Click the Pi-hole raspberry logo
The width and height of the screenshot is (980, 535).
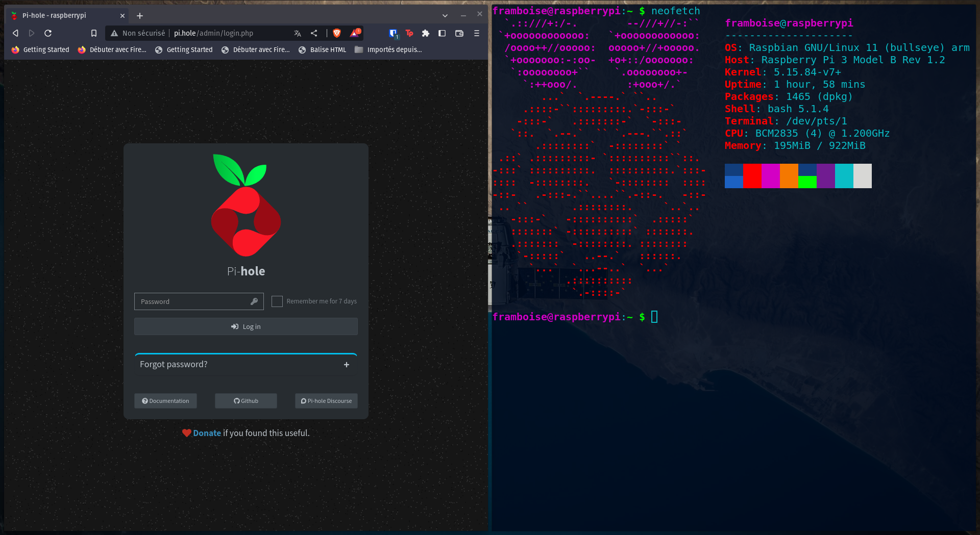click(246, 205)
